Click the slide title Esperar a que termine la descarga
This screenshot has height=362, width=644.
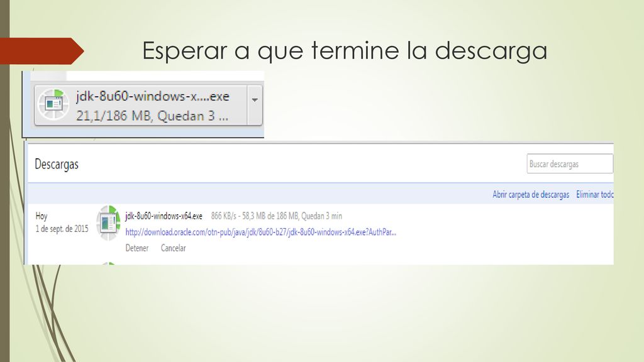(x=345, y=52)
